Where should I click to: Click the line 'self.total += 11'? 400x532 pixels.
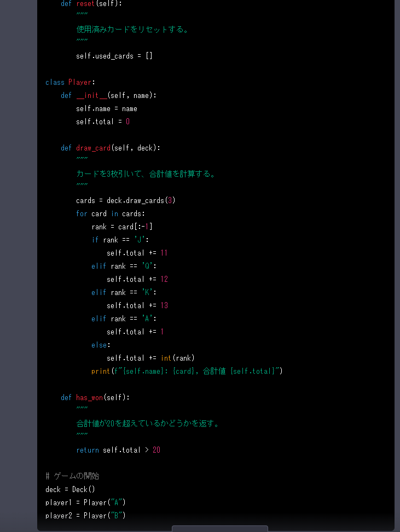pyautogui.click(x=137, y=253)
